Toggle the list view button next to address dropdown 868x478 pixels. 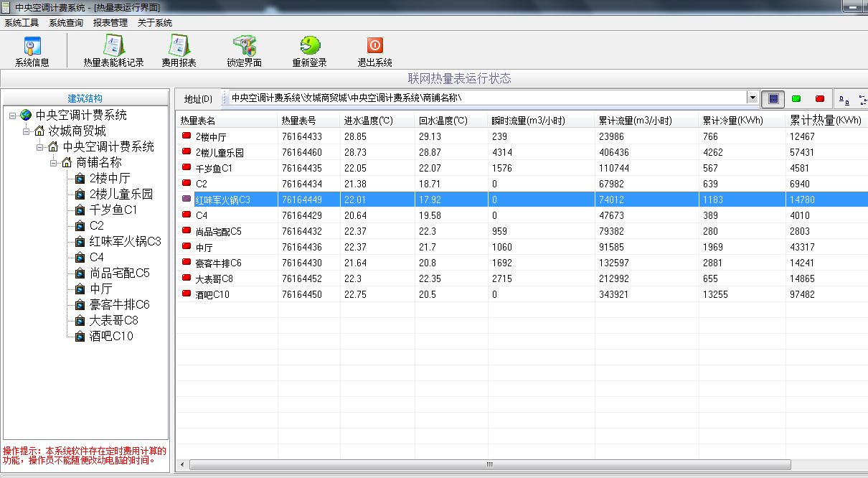[772, 98]
